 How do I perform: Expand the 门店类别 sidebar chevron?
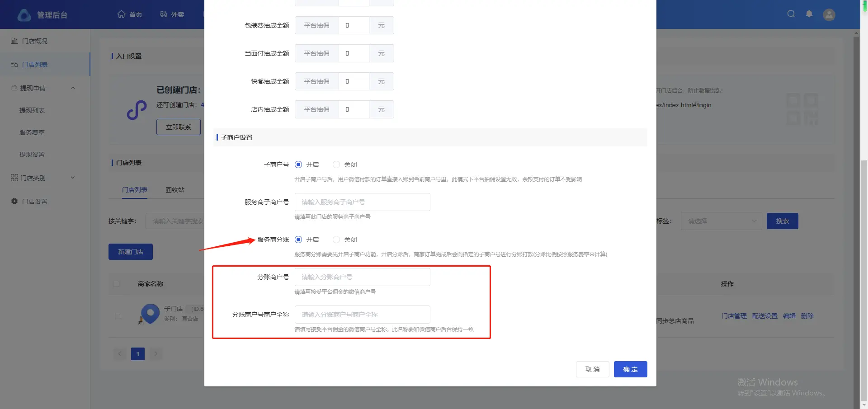(x=73, y=178)
